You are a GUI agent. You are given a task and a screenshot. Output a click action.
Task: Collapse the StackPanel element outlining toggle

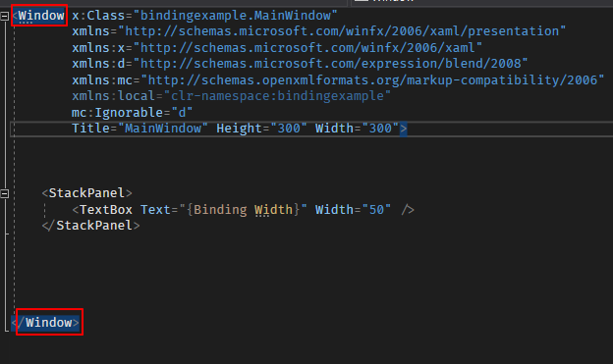pyautogui.click(x=4, y=193)
